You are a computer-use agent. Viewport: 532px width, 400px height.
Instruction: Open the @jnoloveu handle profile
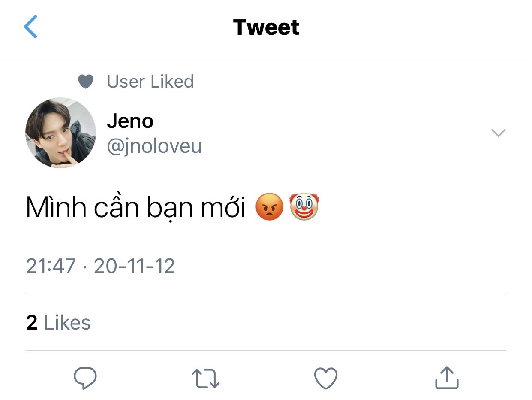click(154, 146)
